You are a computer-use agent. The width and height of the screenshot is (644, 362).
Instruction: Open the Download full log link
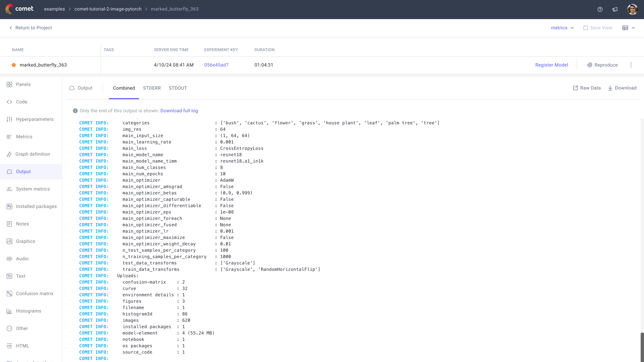pos(179,111)
